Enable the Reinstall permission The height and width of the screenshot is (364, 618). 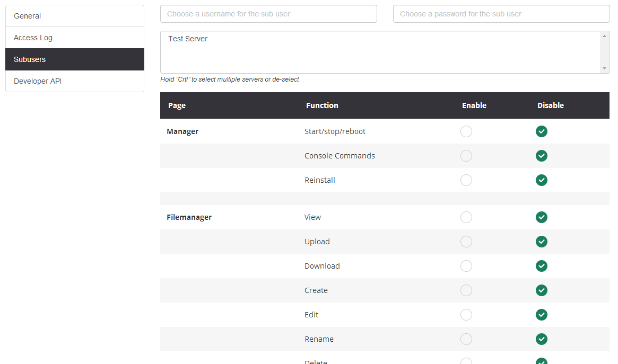point(466,180)
